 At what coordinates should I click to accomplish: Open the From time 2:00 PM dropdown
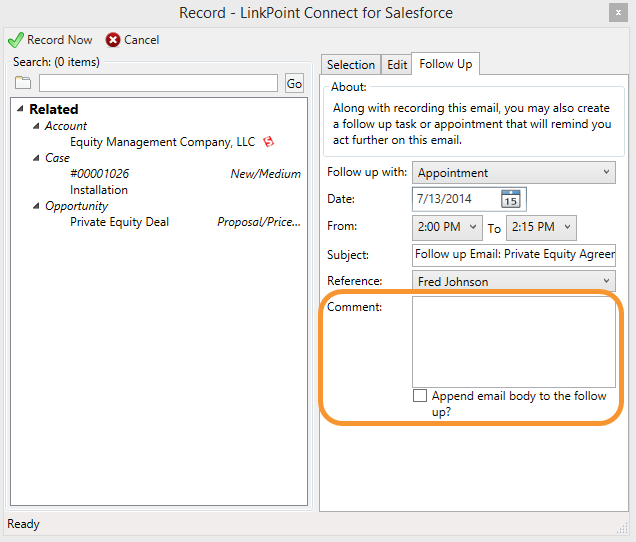click(x=447, y=227)
